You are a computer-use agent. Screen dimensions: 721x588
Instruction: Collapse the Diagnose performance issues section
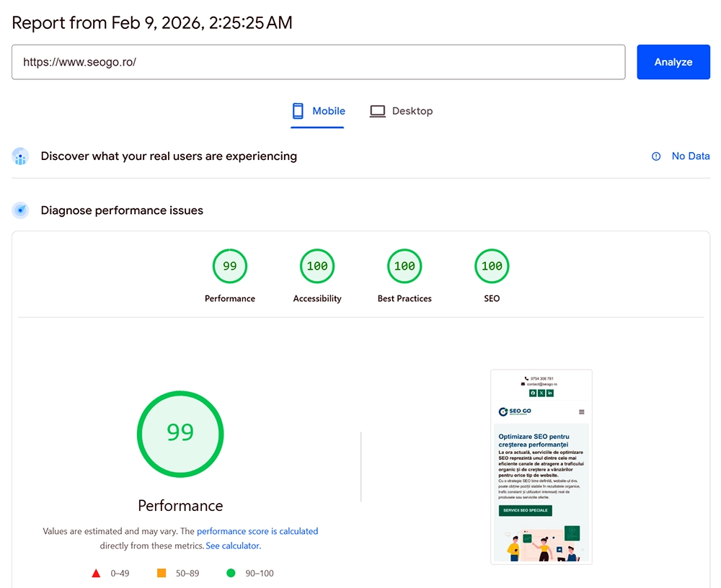click(122, 210)
